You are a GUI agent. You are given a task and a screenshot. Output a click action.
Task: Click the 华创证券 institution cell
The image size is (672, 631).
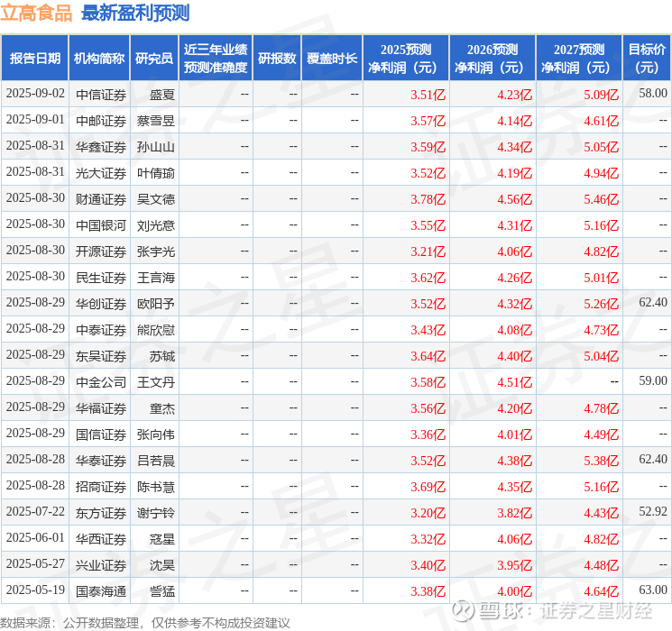coord(101,304)
